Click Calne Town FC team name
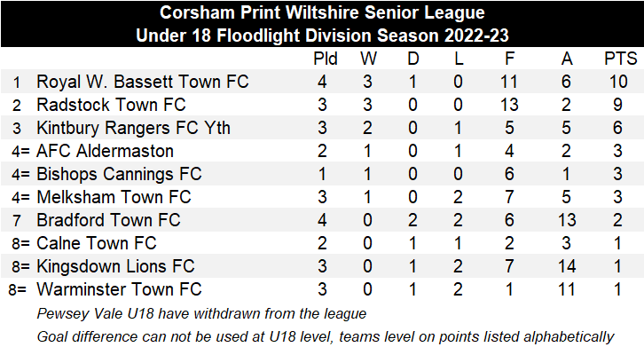 click(x=97, y=243)
